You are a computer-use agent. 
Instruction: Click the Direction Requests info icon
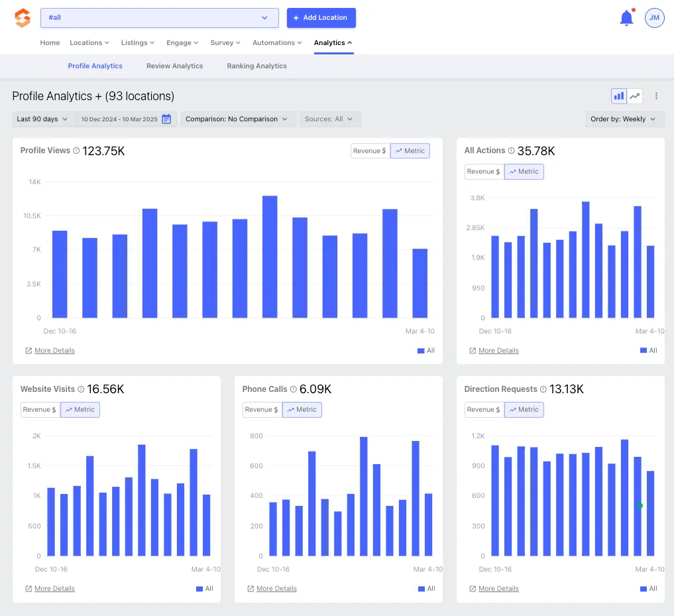tap(543, 389)
